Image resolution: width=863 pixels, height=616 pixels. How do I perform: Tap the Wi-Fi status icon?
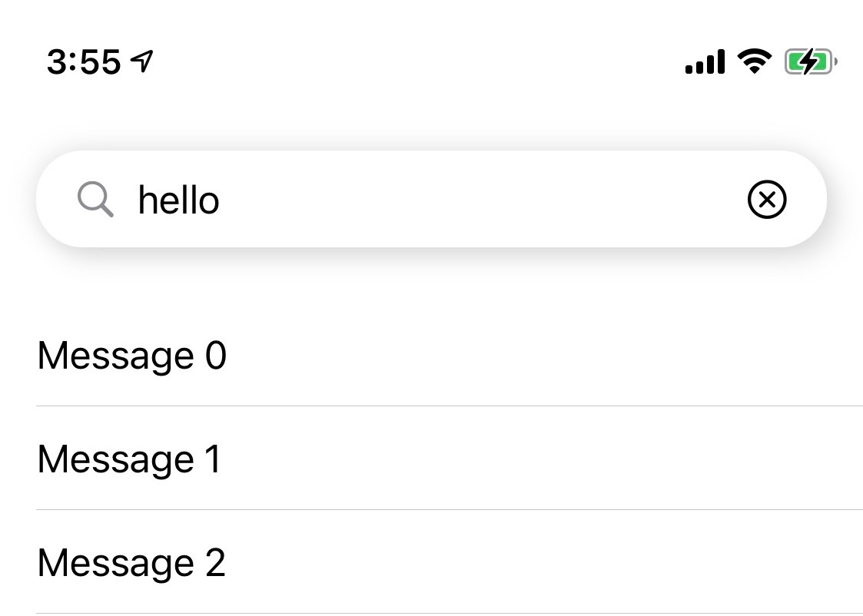(x=755, y=61)
